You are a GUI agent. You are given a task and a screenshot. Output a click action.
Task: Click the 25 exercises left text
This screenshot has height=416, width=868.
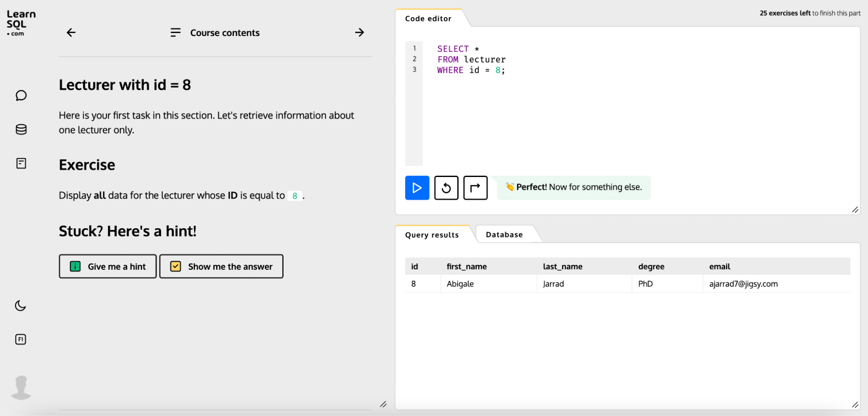point(785,13)
